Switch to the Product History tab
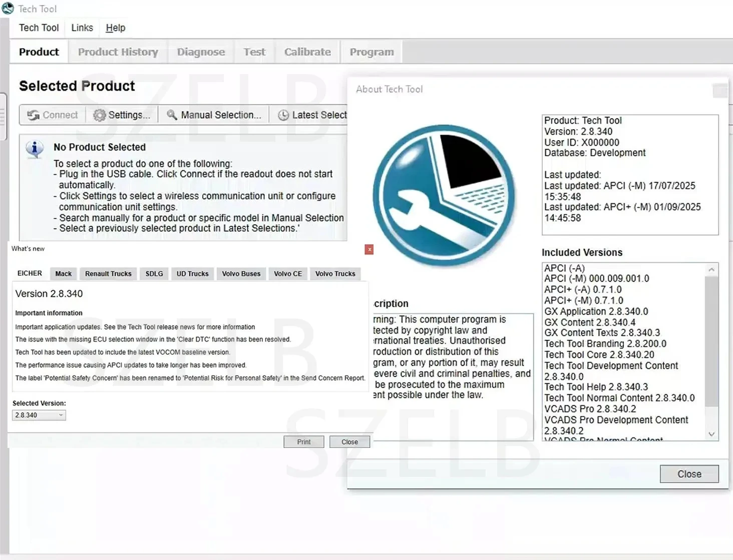 point(118,52)
